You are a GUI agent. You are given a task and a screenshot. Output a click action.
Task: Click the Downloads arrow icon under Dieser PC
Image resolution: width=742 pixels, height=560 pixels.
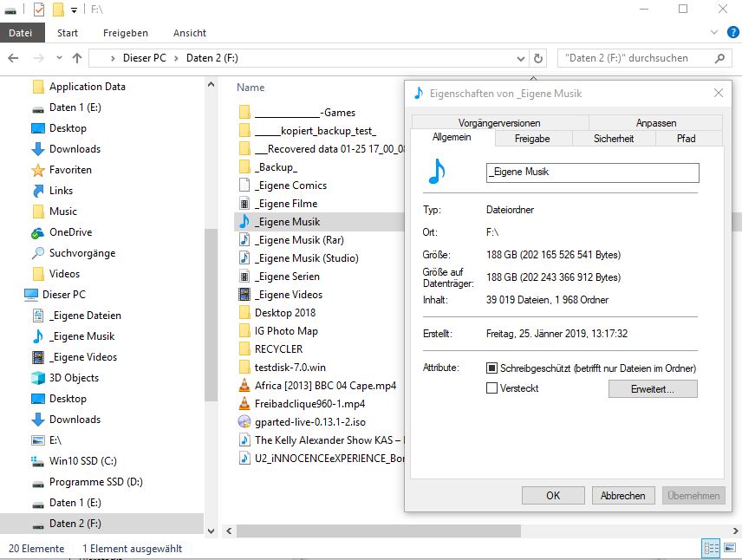click(38, 420)
